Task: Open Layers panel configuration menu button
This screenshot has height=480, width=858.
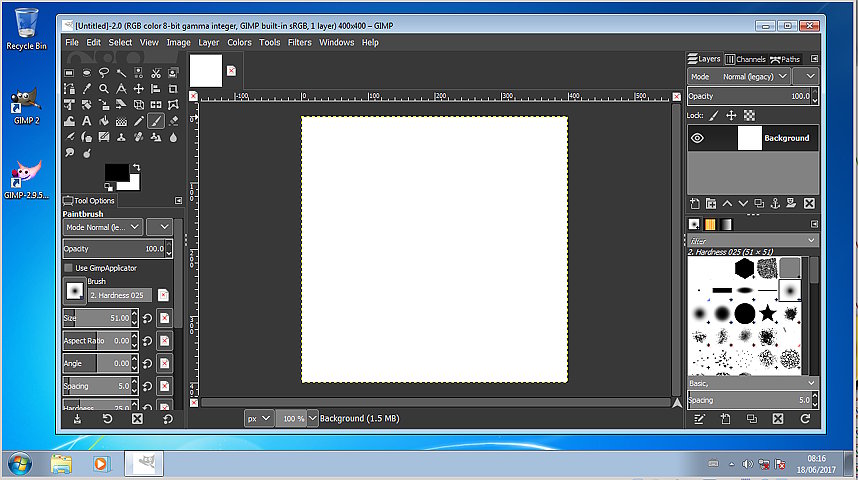Action: 814,59
